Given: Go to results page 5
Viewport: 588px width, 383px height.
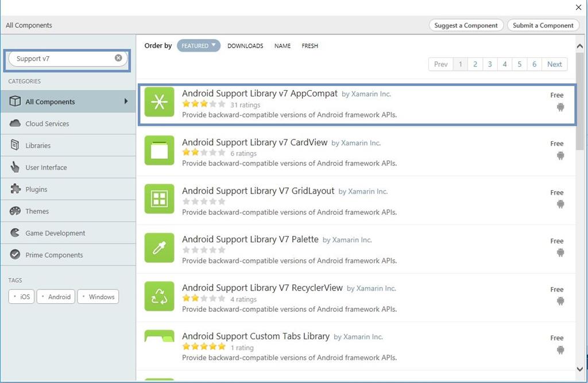Looking at the screenshot, I should coord(519,64).
